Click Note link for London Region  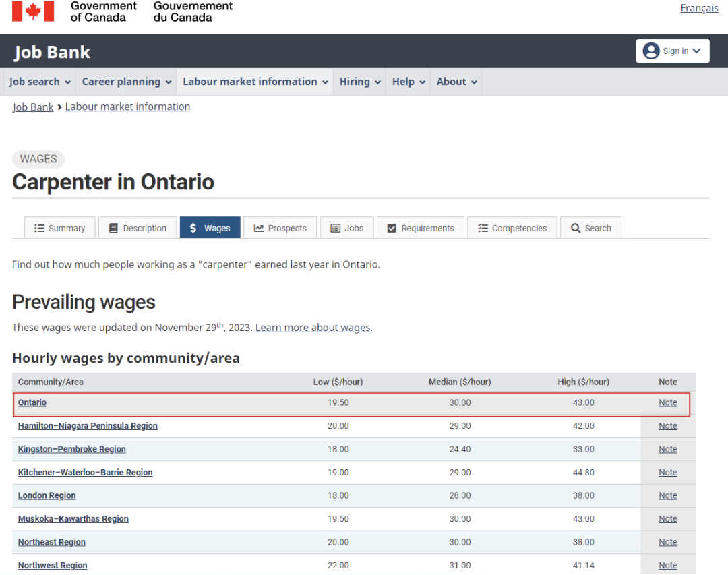click(x=667, y=495)
